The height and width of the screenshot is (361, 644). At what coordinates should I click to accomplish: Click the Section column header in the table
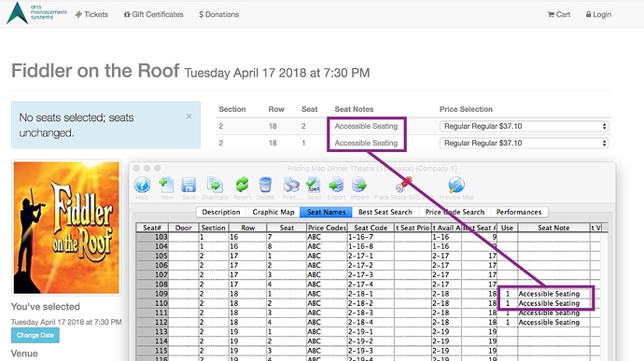[x=214, y=228]
